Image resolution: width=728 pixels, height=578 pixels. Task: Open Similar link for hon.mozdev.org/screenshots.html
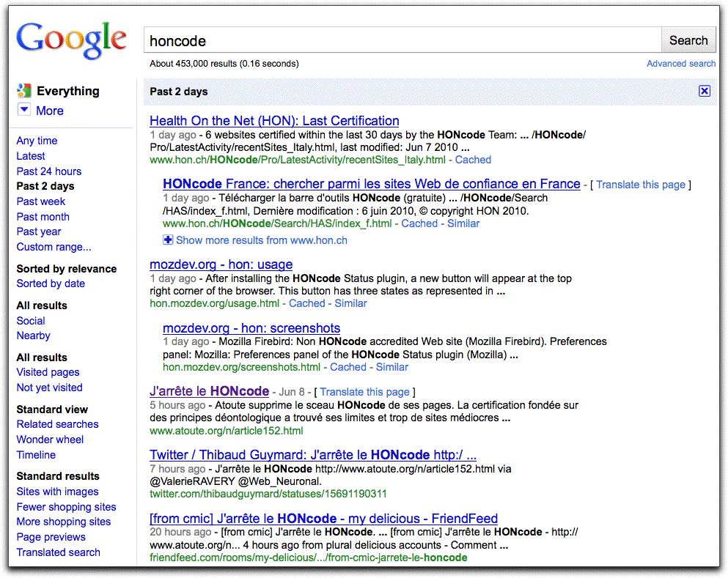pos(392,367)
